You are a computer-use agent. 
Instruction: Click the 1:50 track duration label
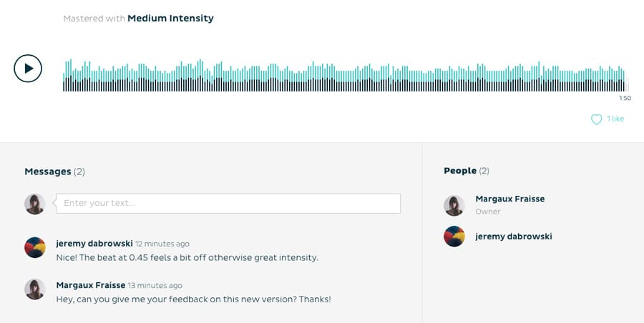(x=625, y=99)
